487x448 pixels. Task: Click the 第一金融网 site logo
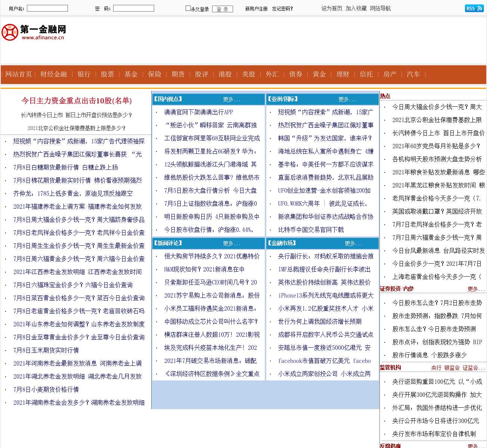[x=34, y=32]
